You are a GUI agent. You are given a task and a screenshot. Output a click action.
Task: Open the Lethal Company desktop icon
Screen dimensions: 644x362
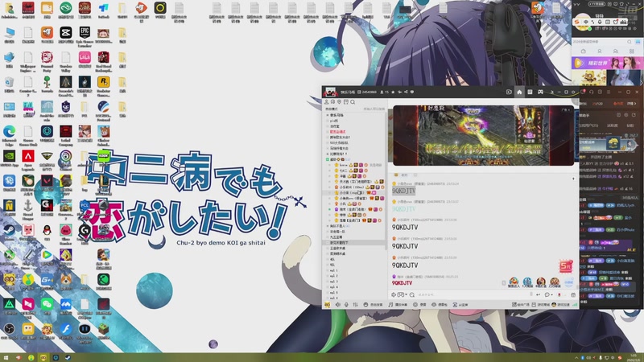click(66, 131)
